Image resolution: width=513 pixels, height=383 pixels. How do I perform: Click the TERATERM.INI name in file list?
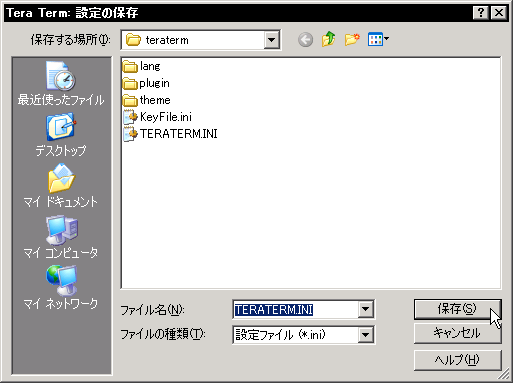178,134
